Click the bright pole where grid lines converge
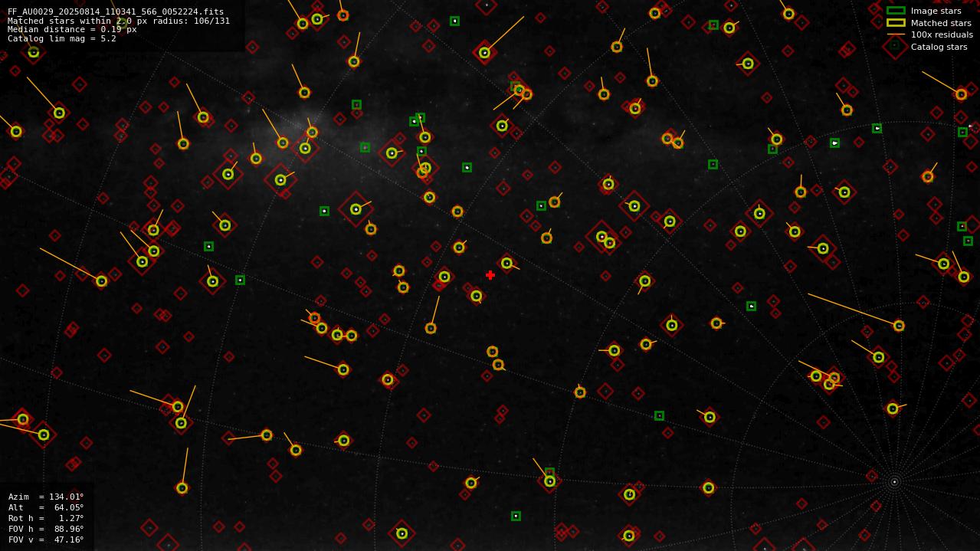Screen dimensions: 980x551 pos(894,482)
